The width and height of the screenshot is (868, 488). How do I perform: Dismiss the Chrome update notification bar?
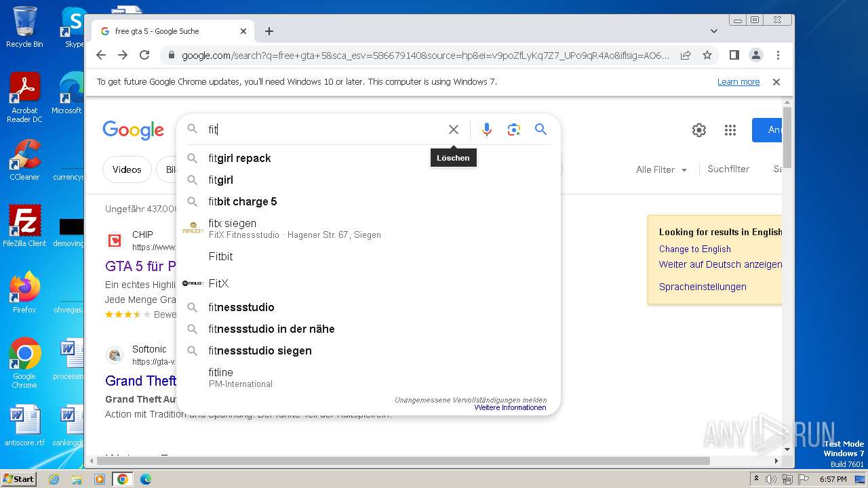776,81
